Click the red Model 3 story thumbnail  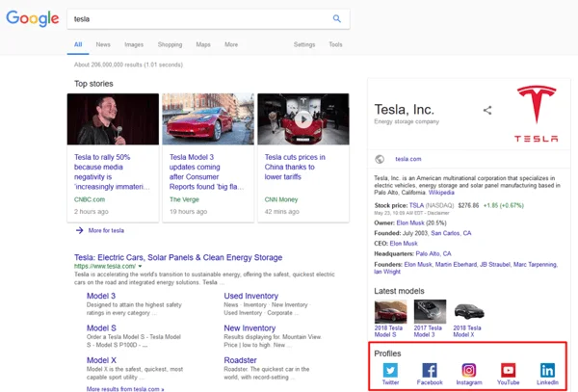[208, 119]
